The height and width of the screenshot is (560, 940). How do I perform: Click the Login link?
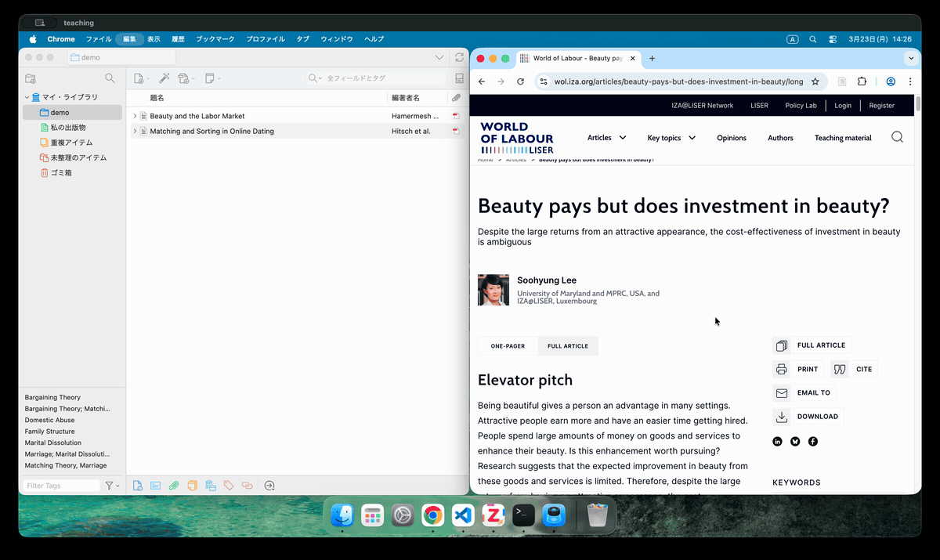(x=842, y=106)
